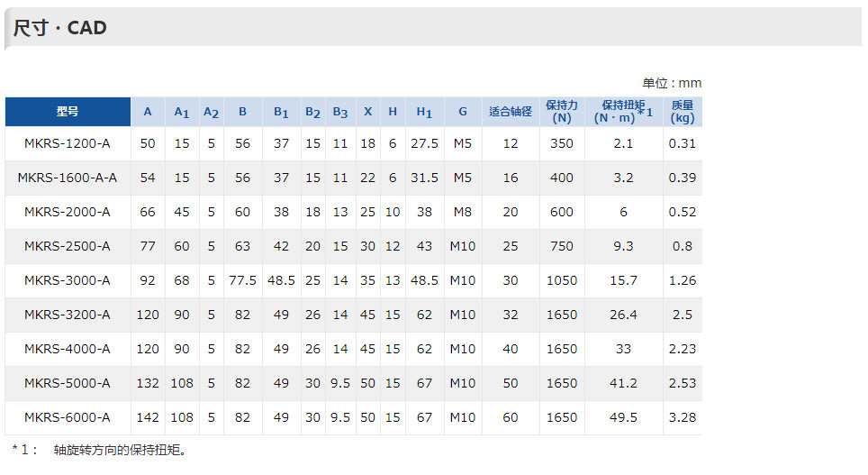Click the 适合轴径 column header
This screenshot has height=475, width=868.
point(511,112)
